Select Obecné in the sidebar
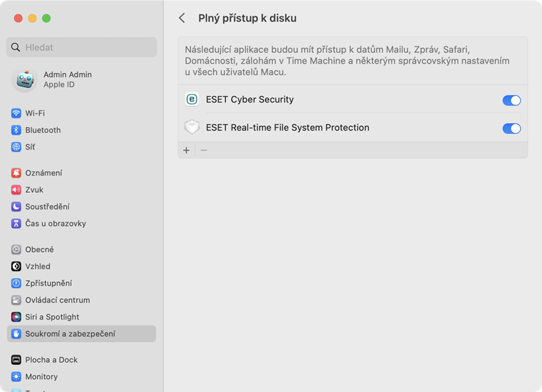Image resolution: width=542 pixels, height=392 pixels. point(39,249)
